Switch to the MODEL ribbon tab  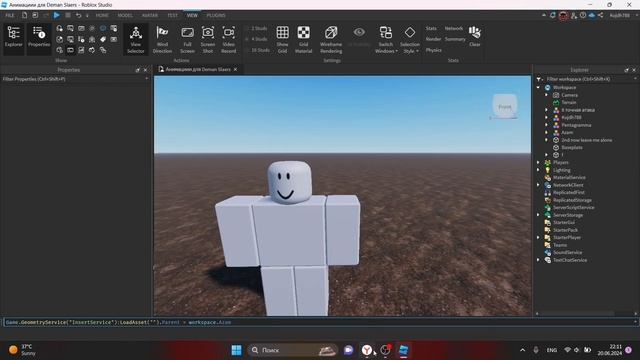[125, 15]
